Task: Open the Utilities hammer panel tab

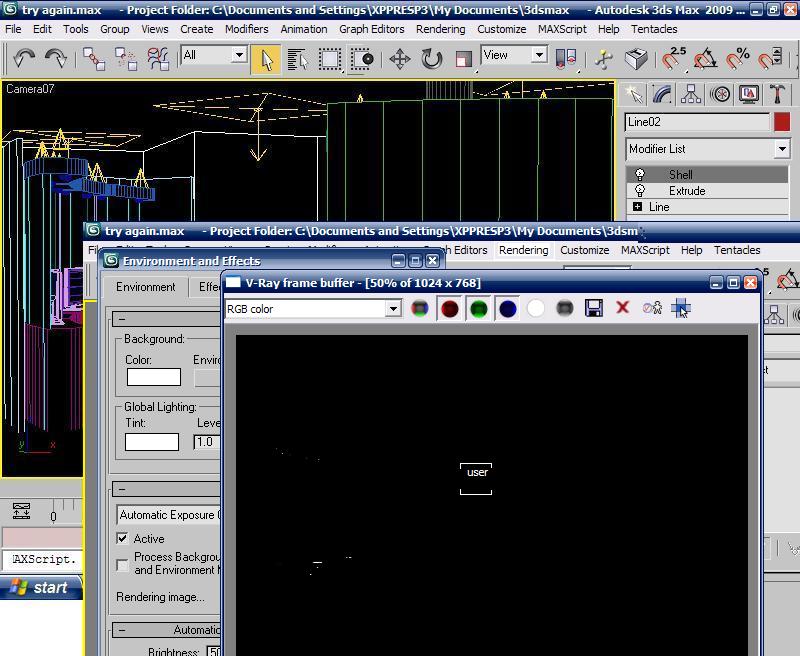Action: pos(777,94)
